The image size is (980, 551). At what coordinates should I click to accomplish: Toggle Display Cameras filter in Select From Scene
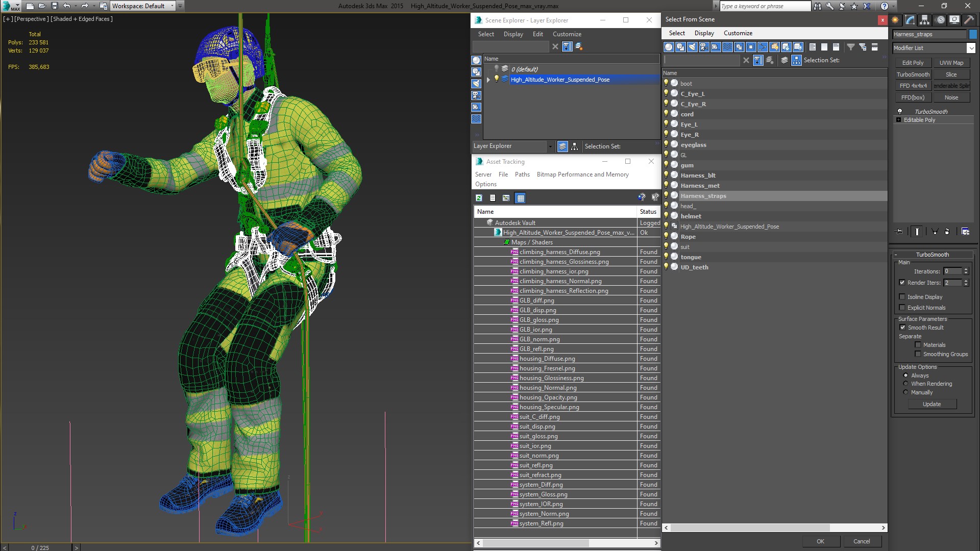704,47
